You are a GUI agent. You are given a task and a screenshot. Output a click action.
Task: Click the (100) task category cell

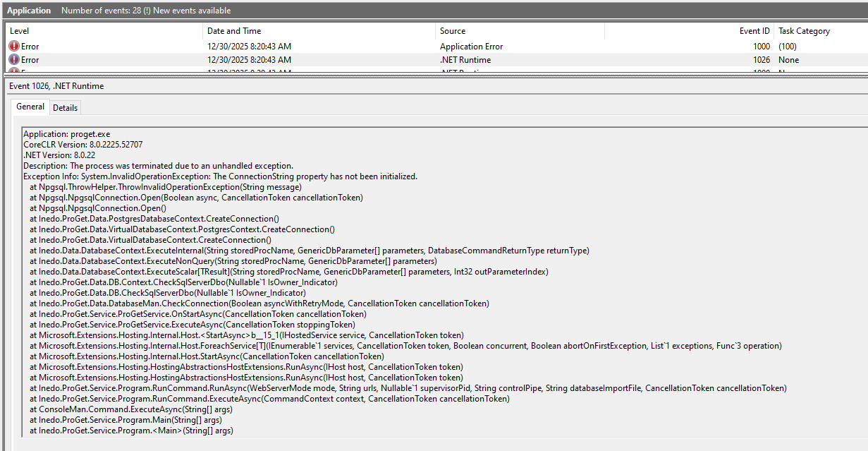tap(788, 47)
